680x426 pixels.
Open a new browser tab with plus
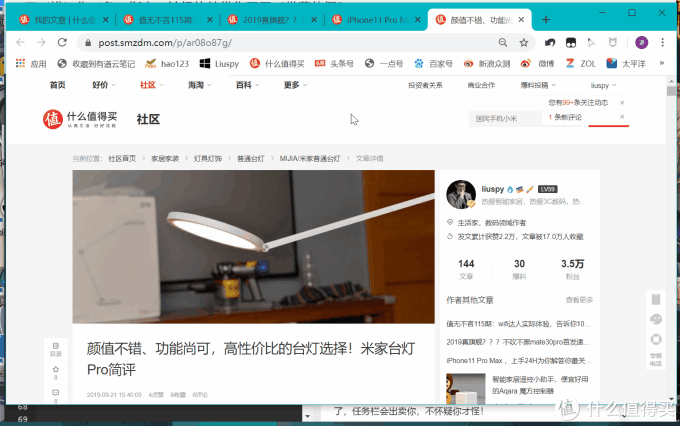coord(546,20)
